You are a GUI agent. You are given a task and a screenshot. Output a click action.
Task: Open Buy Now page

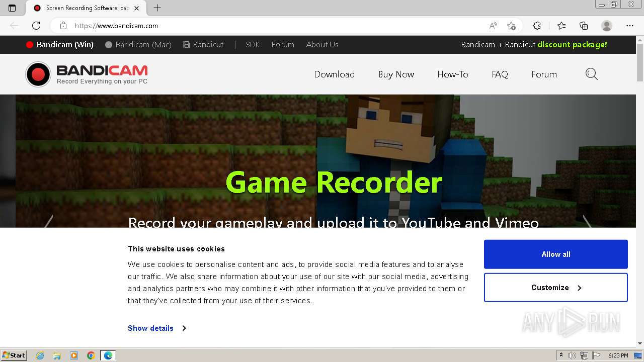coord(396,74)
